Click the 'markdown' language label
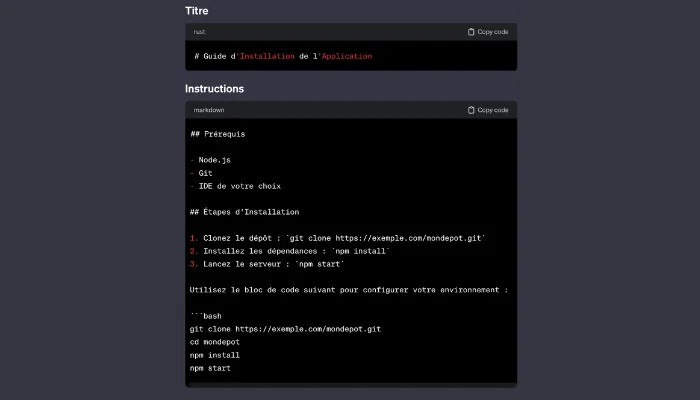Image resolution: width=700 pixels, height=400 pixels. [x=209, y=110]
